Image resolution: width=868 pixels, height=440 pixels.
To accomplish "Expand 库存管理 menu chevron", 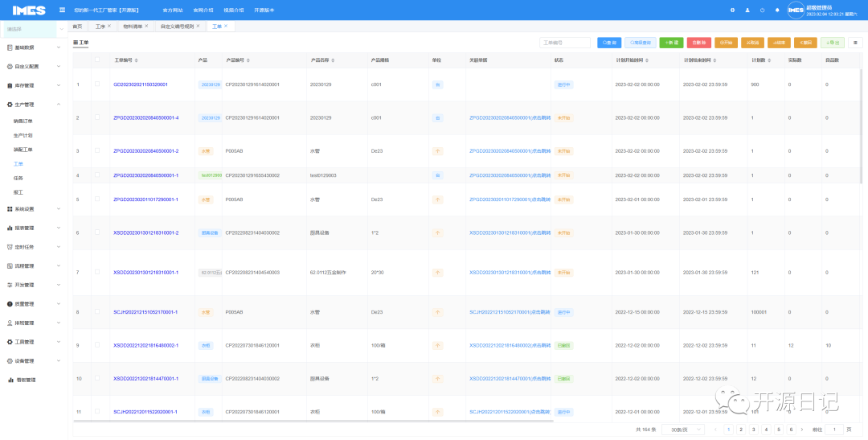I will click(x=59, y=85).
